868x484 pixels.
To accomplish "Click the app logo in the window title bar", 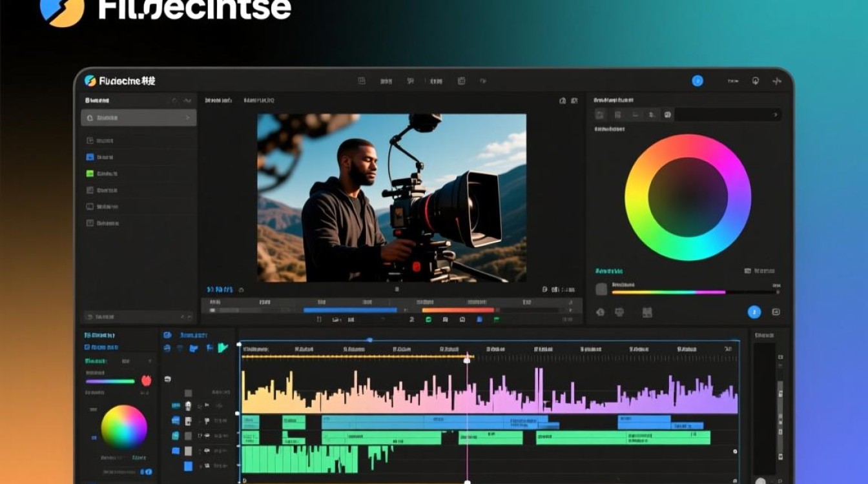I will click(x=90, y=81).
